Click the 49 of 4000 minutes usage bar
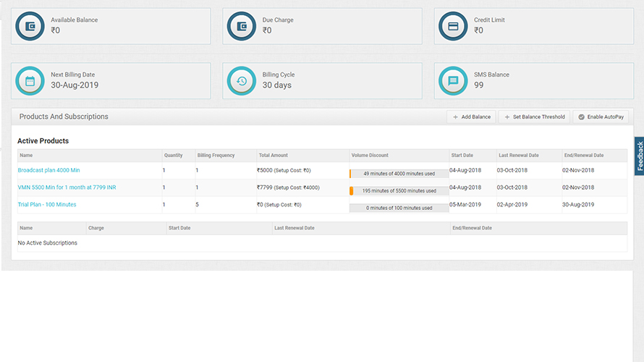 [x=399, y=174]
